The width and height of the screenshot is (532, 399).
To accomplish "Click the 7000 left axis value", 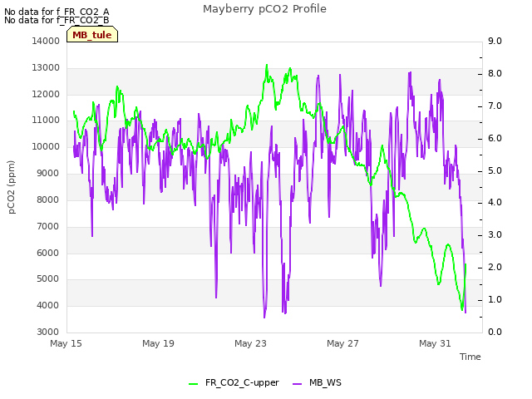I will coord(48,226).
